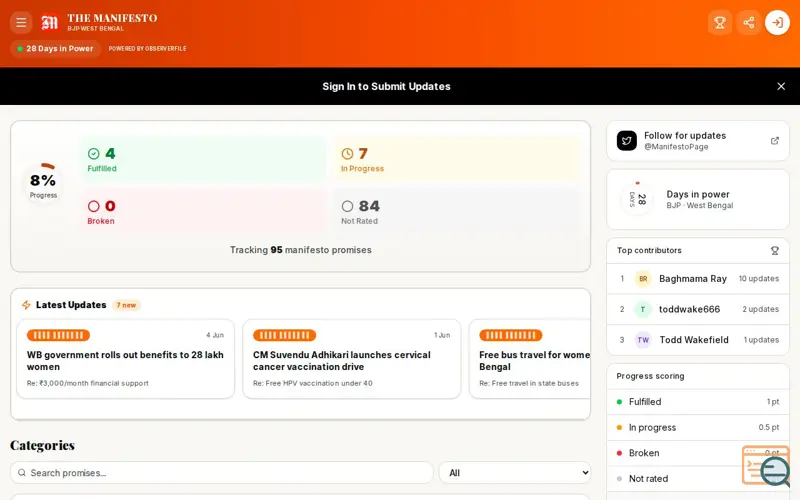Click the In Progress clock icon
Image resolution: width=800 pixels, height=500 pixels.
tap(347, 154)
